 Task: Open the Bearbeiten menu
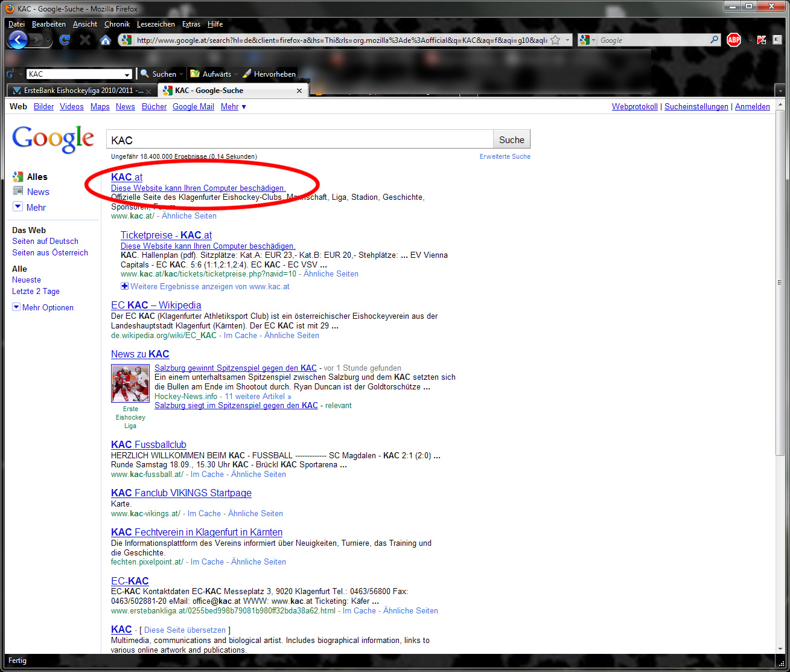[49, 24]
